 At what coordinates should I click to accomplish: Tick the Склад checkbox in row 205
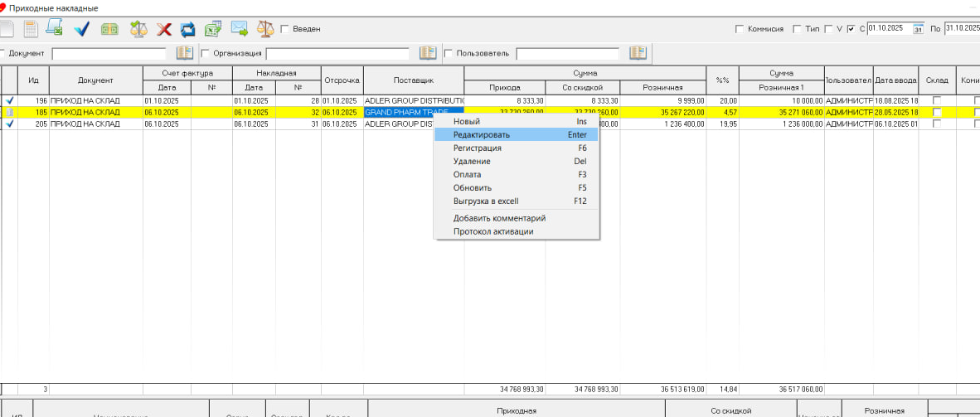coord(937,124)
